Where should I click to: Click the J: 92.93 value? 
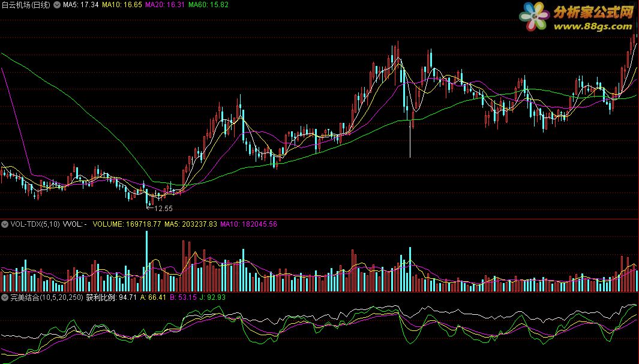pyautogui.click(x=212, y=297)
